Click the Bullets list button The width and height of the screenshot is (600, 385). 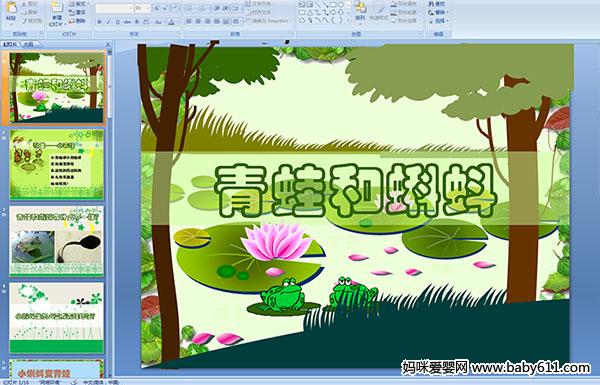pyautogui.click(x=190, y=8)
